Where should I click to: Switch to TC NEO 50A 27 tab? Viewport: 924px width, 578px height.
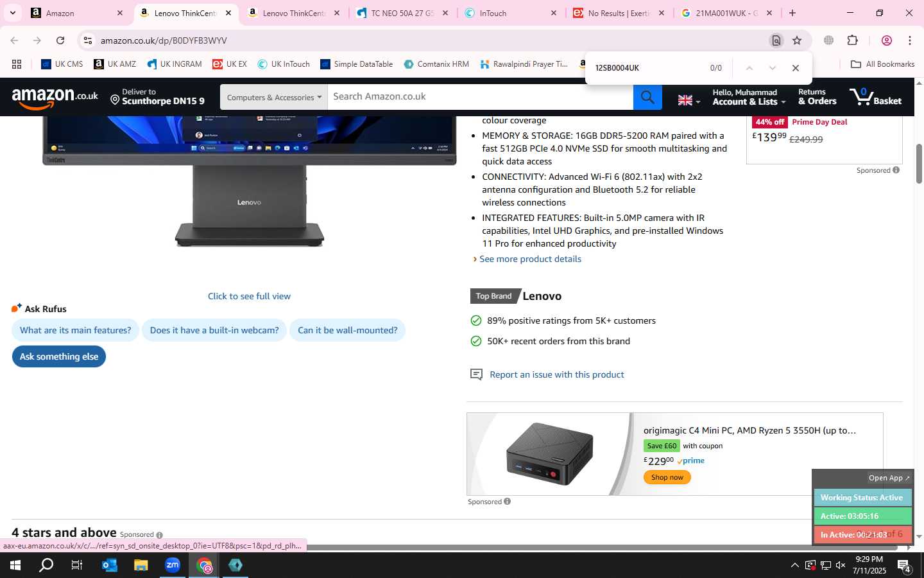[403, 13]
